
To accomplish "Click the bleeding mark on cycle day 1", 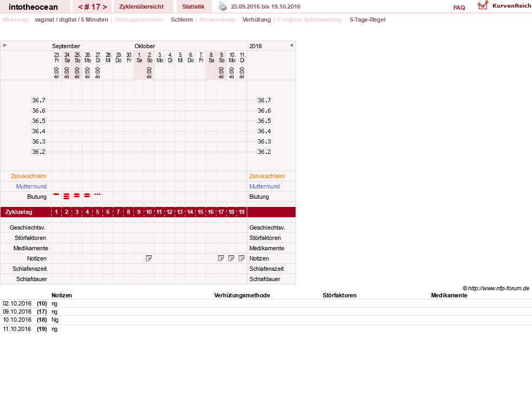I will [56, 194].
